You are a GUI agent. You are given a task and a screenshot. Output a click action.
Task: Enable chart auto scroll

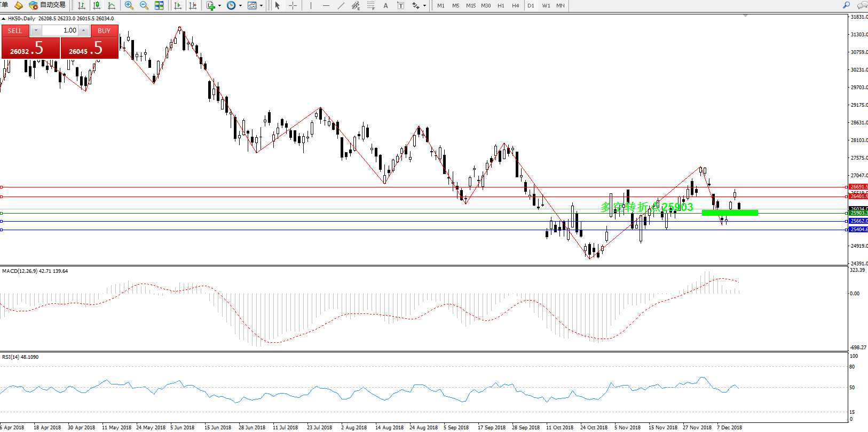pos(178,5)
